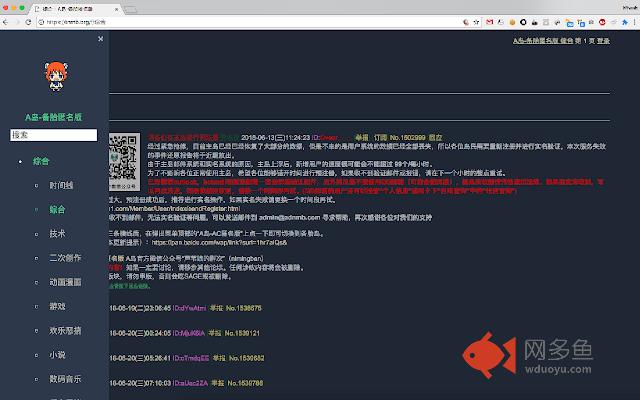This screenshot has width=640, height=400.
Task: Click the blue translate-style extension icon
Action: pos(580,22)
